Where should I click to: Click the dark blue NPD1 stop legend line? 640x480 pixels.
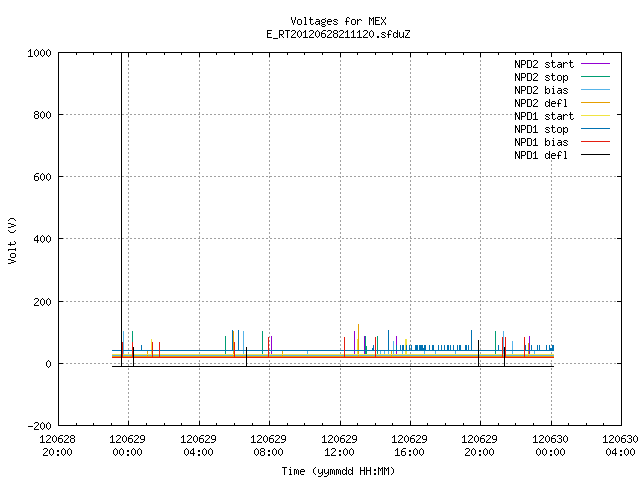tap(596, 129)
